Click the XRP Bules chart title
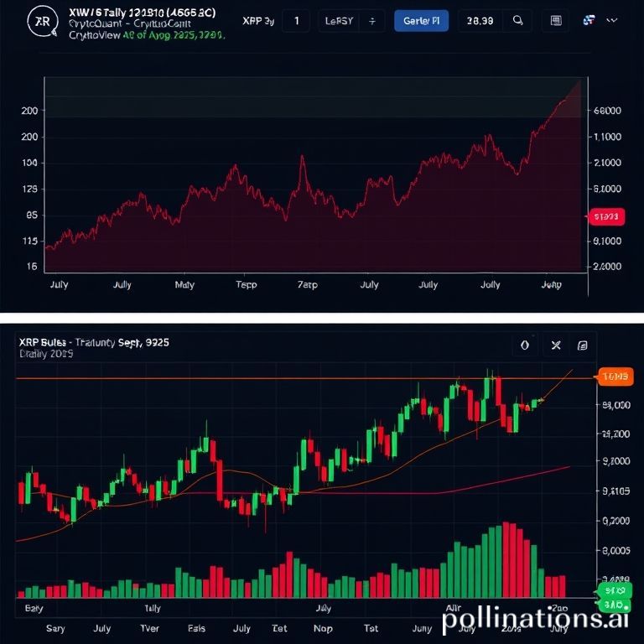644x644 pixels. point(94,342)
